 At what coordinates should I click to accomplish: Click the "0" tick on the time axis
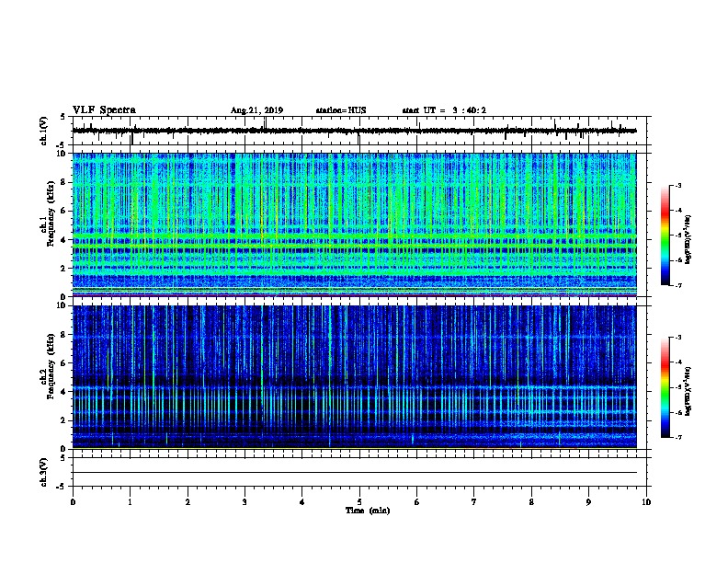[73, 502]
